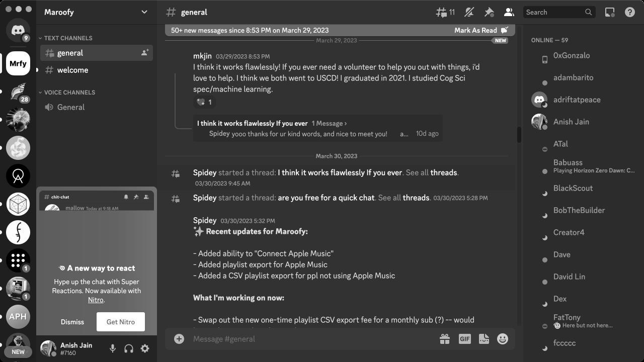Click the chat scrollbar thumb
The height and width of the screenshot is (362, 644).
click(x=519, y=135)
